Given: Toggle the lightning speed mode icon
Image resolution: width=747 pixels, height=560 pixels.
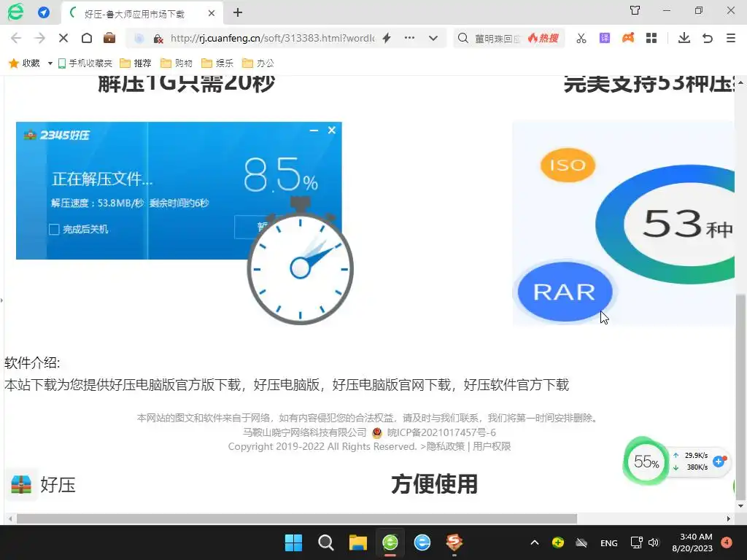Looking at the screenshot, I should [x=387, y=38].
